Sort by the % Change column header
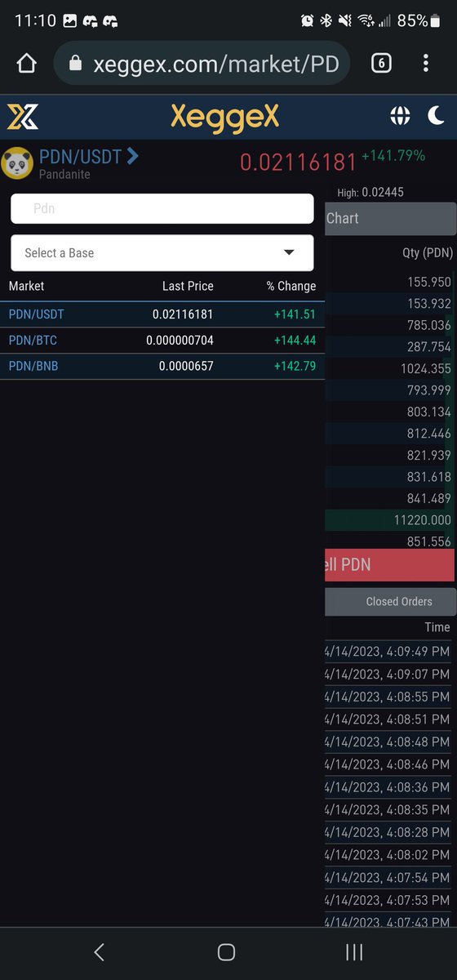457x980 pixels. 291,286
